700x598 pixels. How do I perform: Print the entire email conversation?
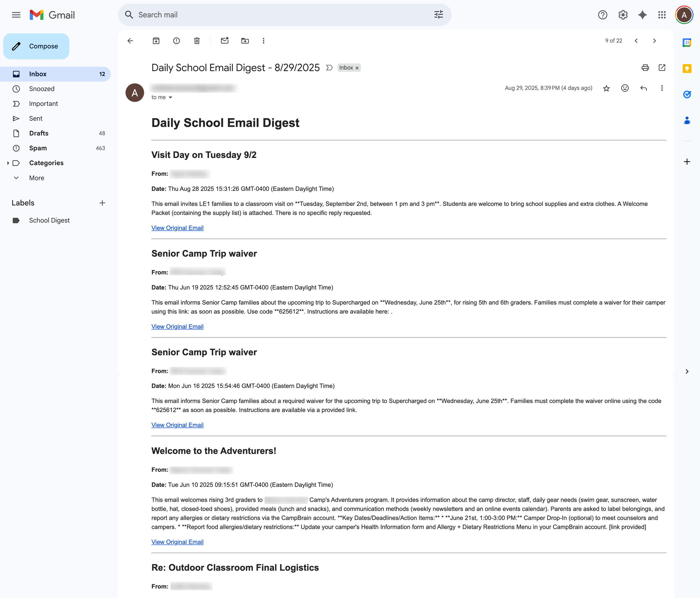[645, 67]
